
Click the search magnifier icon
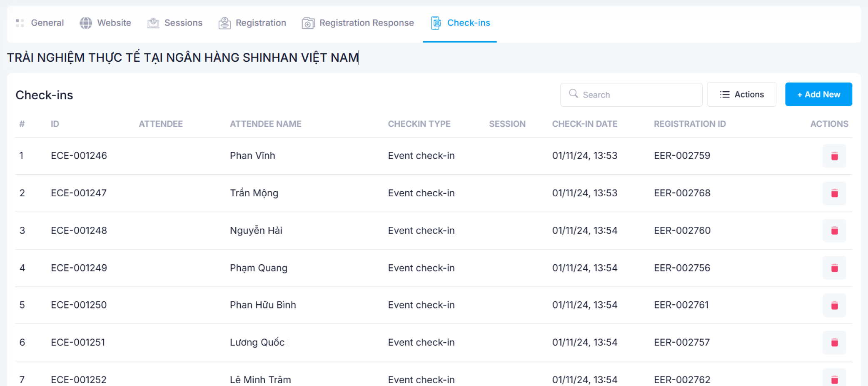pos(574,94)
